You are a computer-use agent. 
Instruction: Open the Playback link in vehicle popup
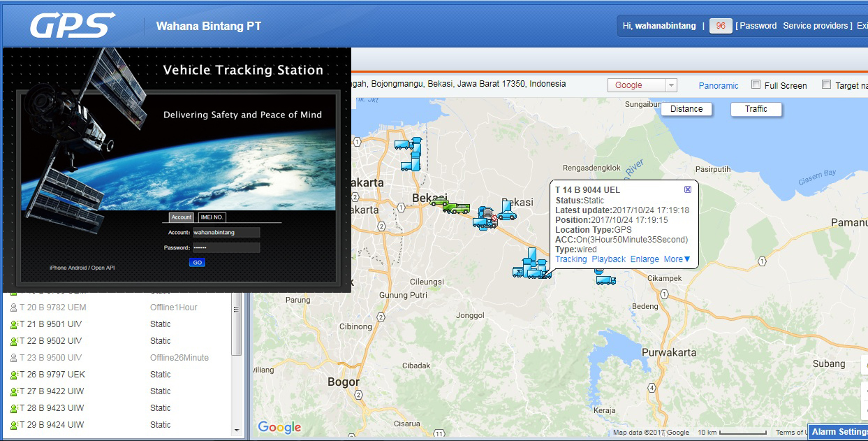pyautogui.click(x=608, y=259)
